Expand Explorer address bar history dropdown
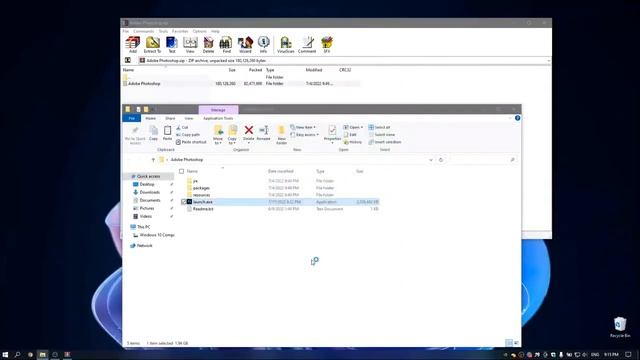Image resolution: width=640 pixels, height=360 pixels. coord(431,160)
